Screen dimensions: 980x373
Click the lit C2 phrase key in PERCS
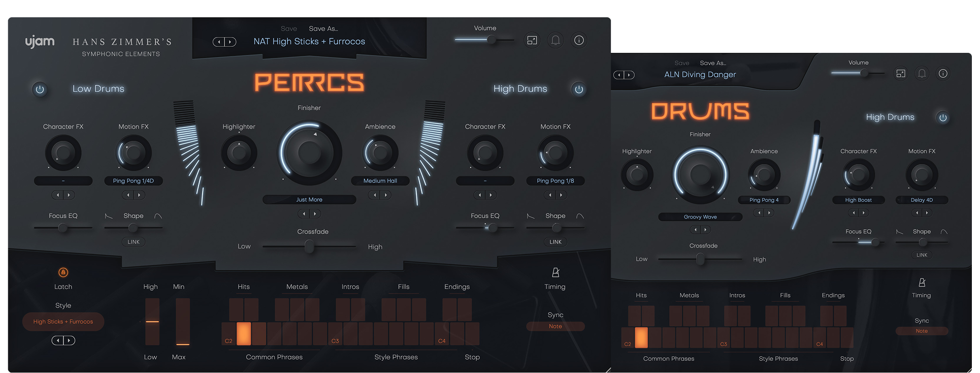click(x=244, y=333)
